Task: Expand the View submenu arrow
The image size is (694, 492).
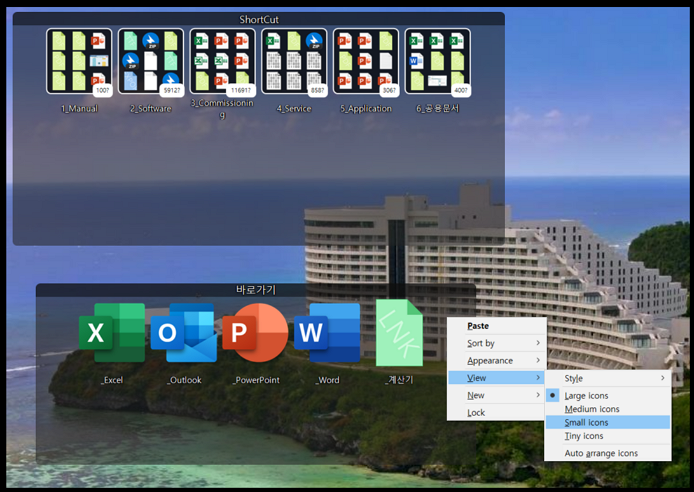Action: (538, 377)
